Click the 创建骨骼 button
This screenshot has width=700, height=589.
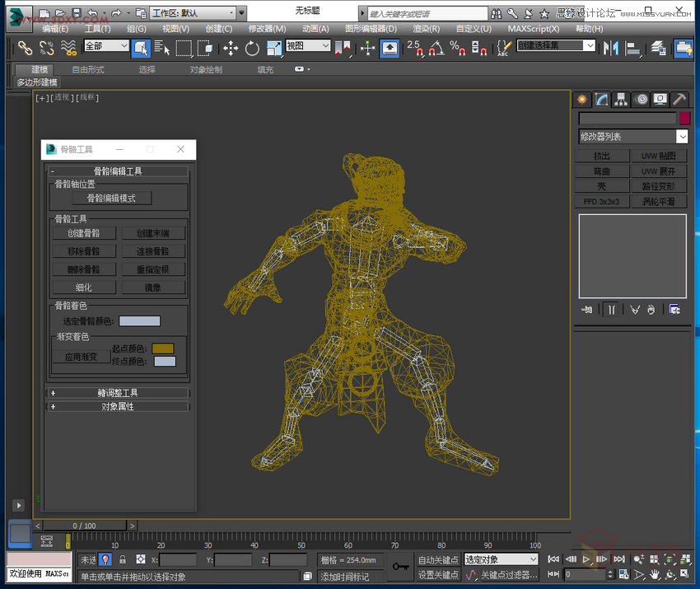coord(83,233)
